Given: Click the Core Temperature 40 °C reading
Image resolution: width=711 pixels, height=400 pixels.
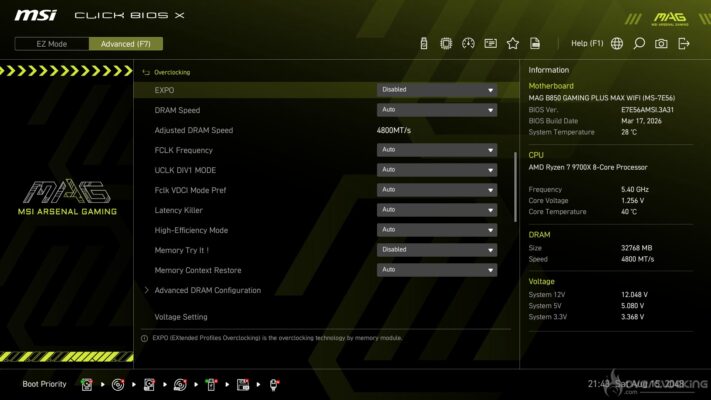Looking at the screenshot, I should 629,212.
